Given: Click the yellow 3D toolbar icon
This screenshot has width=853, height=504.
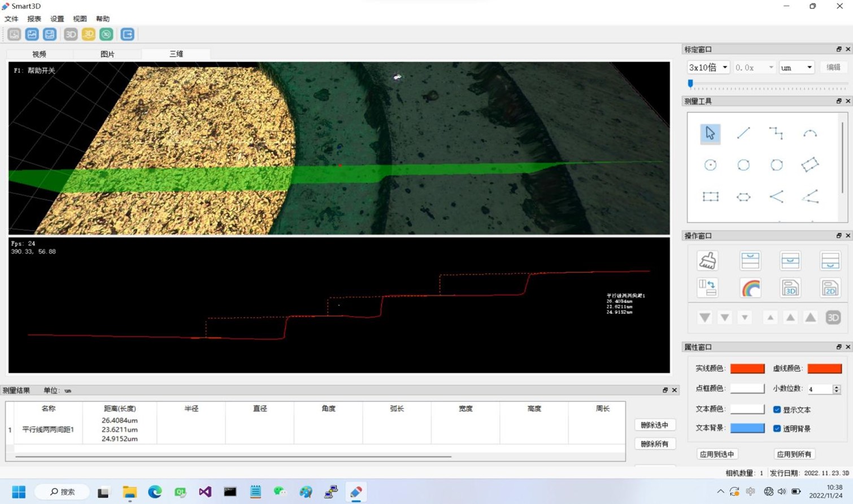Looking at the screenshot, I should pos(89,34).
